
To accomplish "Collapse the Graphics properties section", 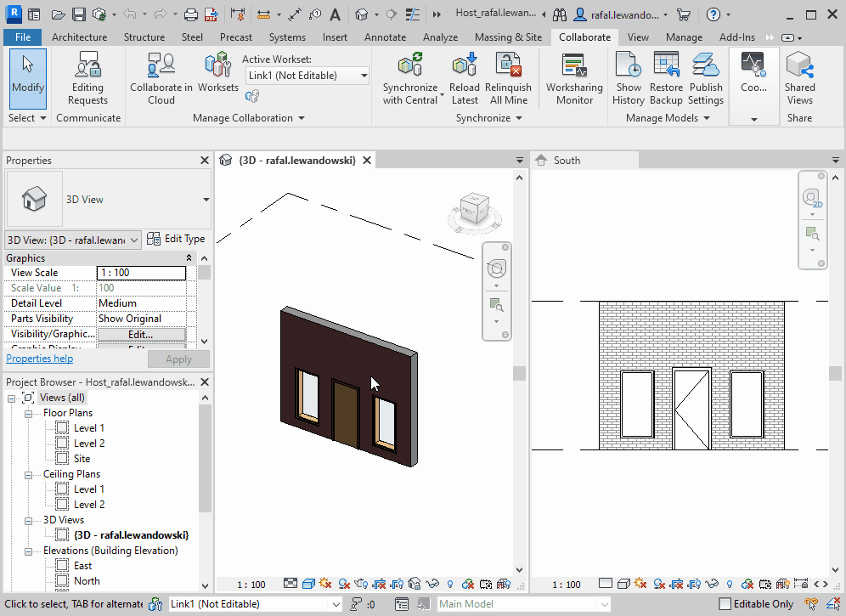I will click(x=189, y=258).
